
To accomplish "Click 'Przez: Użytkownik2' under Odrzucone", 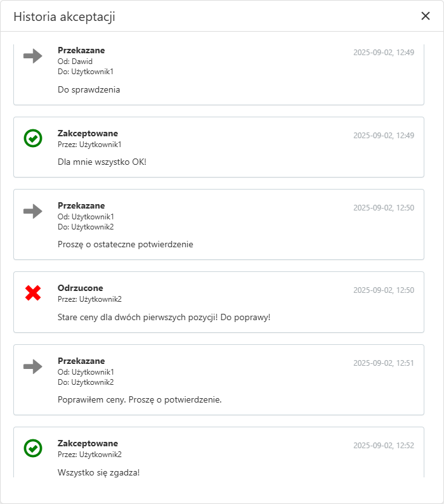I will [x=89, y=299].
